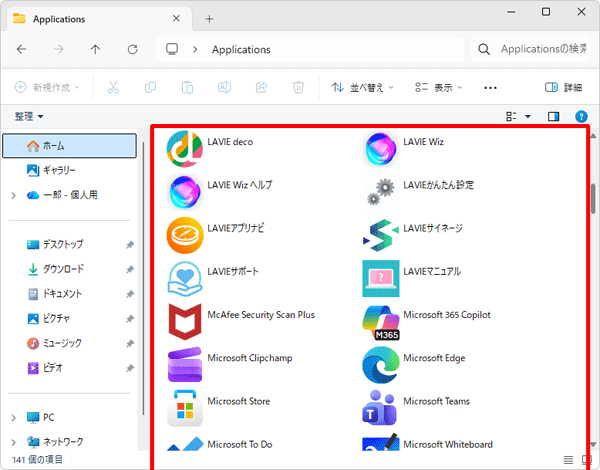Expand the ネットワーク tree node
600x470 pixels.
click(x=13, y=442)
